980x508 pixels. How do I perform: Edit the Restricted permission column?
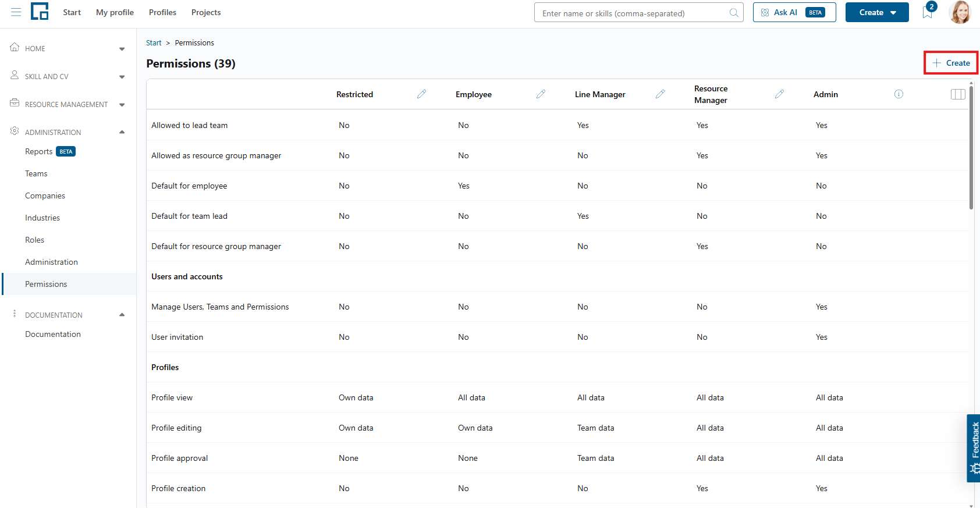421,94
